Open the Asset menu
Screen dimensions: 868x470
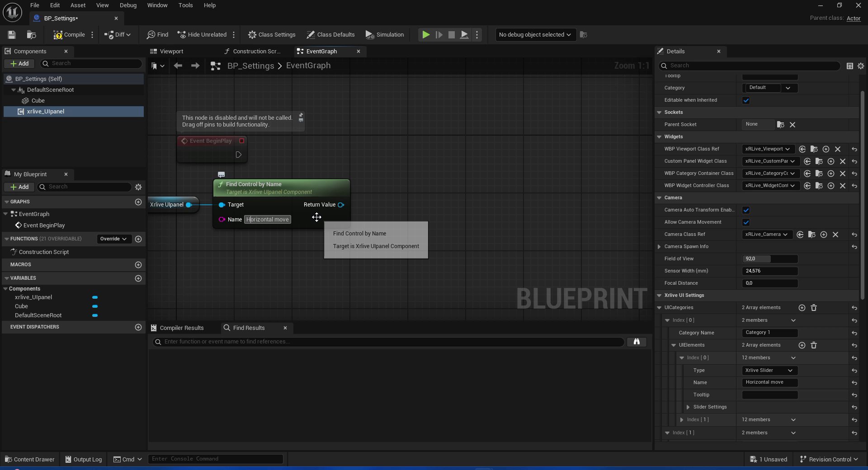click(78, 5)
